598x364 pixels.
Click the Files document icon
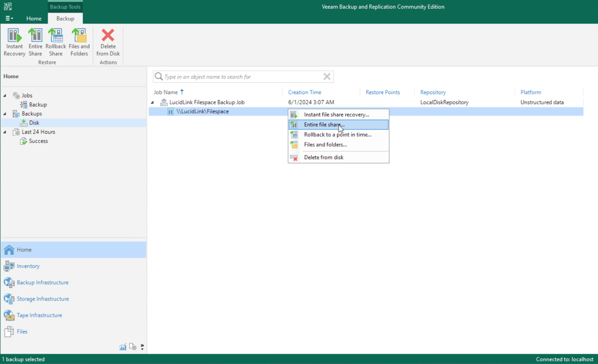(9, 332)
